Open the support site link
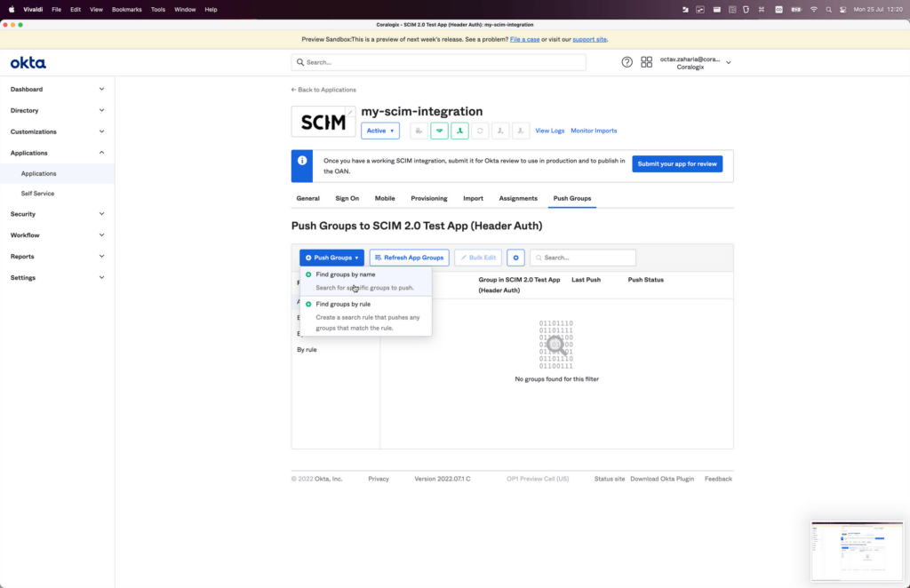 tap(590, 39)
